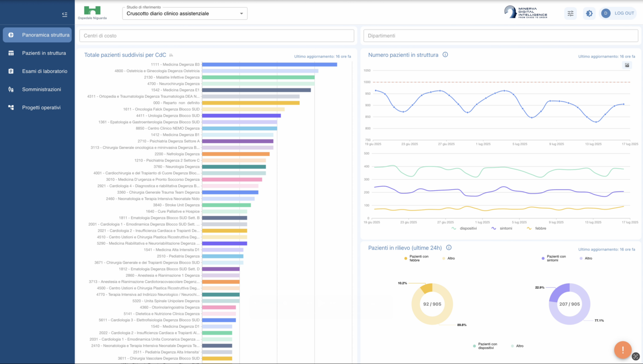Click the 1111 - Medicina Degenza B3 bar
The height and width of the screenshot is (364, 643).
click(x=269, y=65)
